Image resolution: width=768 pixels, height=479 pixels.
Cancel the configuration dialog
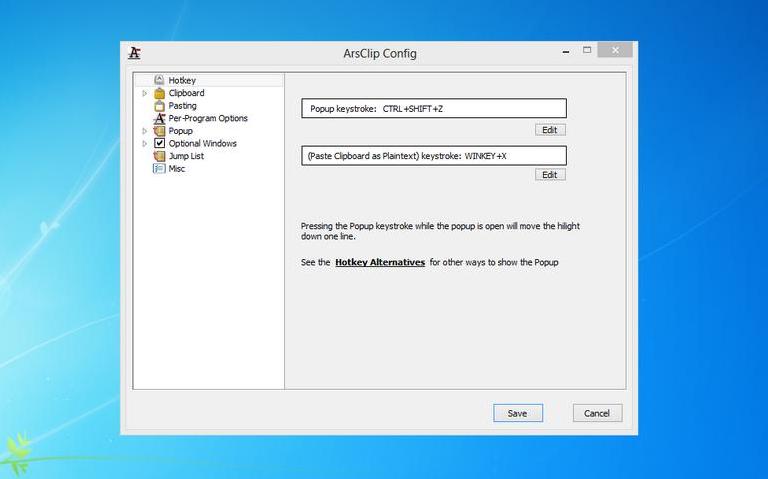597,413
